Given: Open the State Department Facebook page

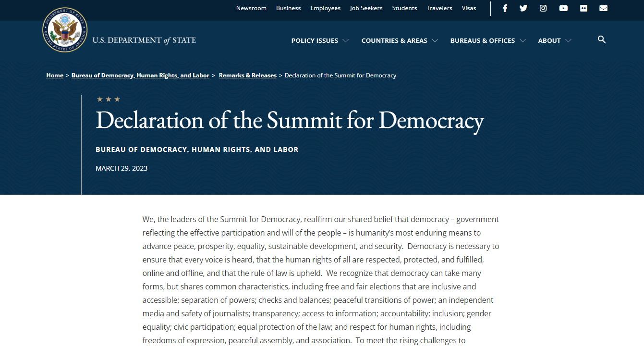Looking at the screenshot, I should click(505, 8).
